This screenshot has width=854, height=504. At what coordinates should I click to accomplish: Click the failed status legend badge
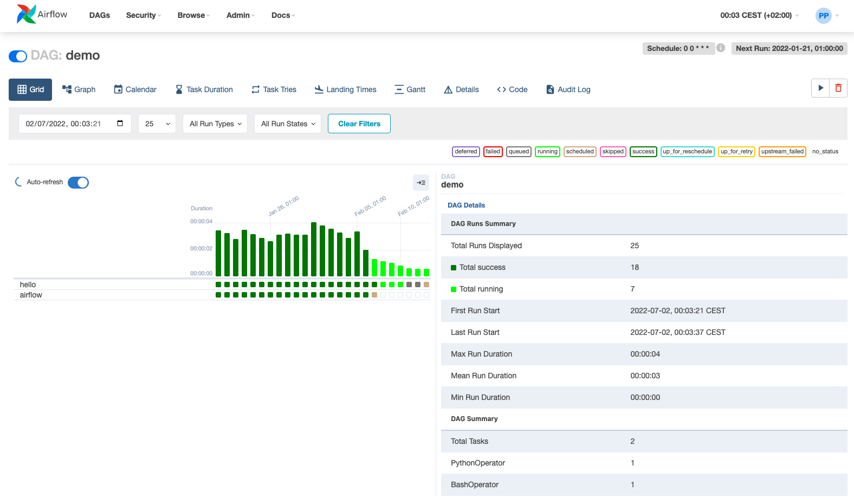pyautogui.click(x=493, y=152)
